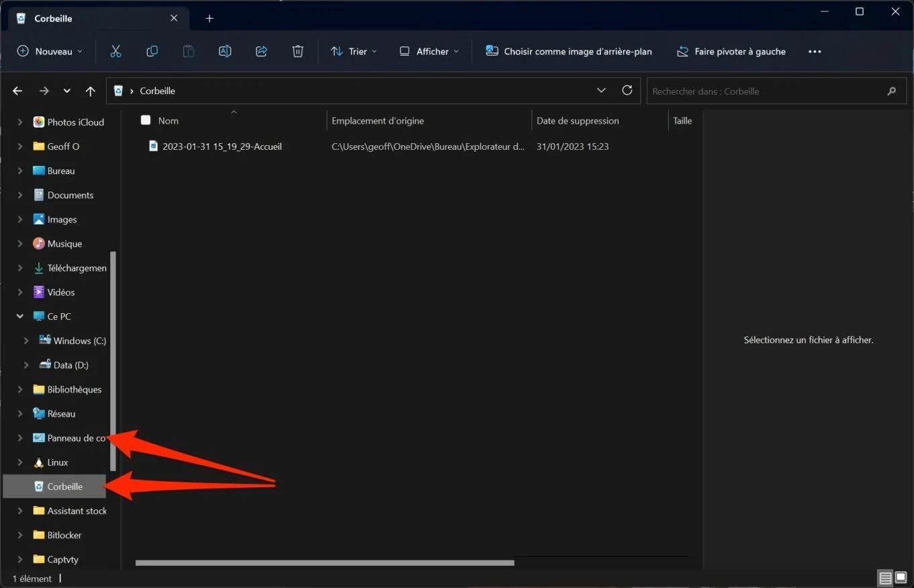The image size is (914, 588).
Task: Select Captvty folder in sidebar
Action: pyautogui.click(x=63, y=560)
